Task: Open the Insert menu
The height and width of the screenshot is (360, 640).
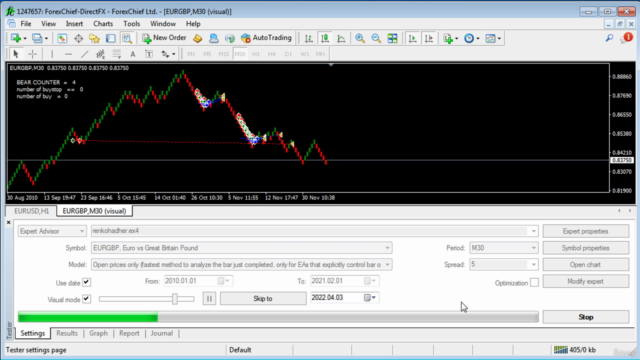Action: [x=74, y=24]
